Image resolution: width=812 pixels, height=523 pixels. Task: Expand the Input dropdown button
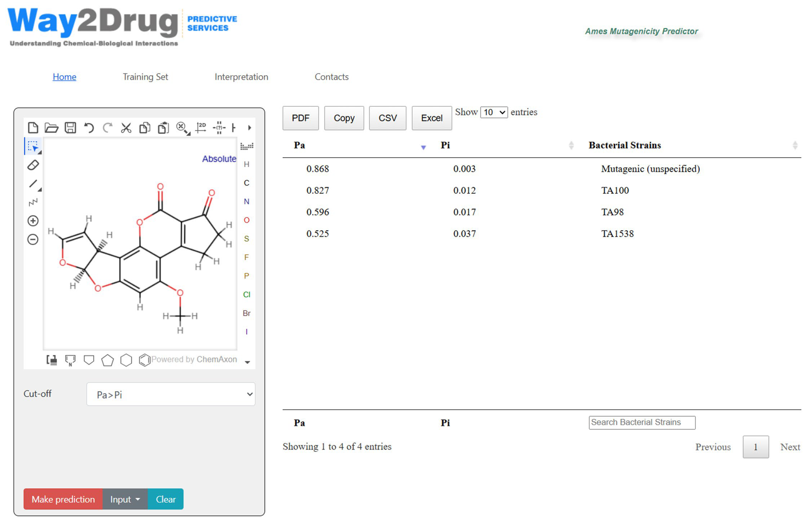(125, 499)
